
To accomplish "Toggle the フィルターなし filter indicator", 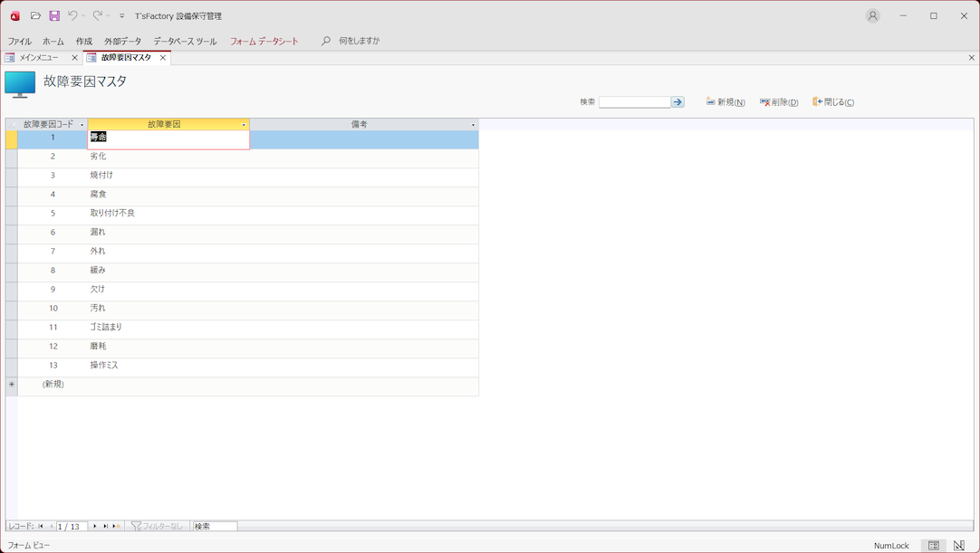I will click(157, 526).
